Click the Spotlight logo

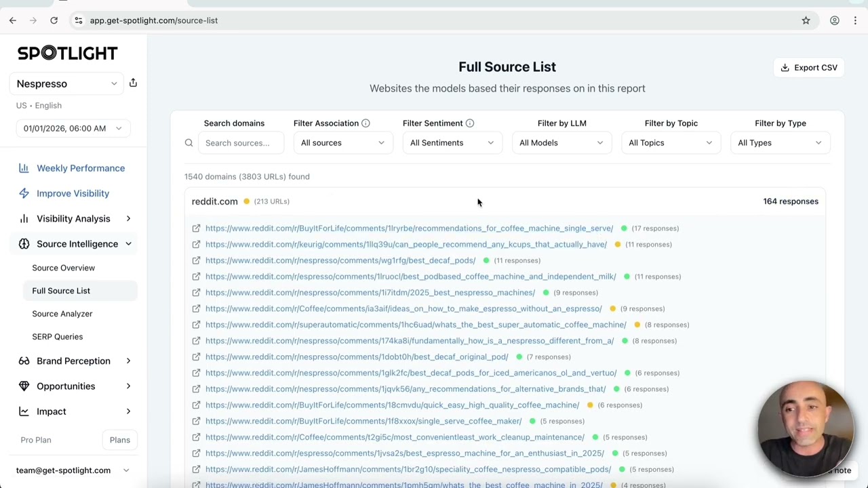point(68,53)
